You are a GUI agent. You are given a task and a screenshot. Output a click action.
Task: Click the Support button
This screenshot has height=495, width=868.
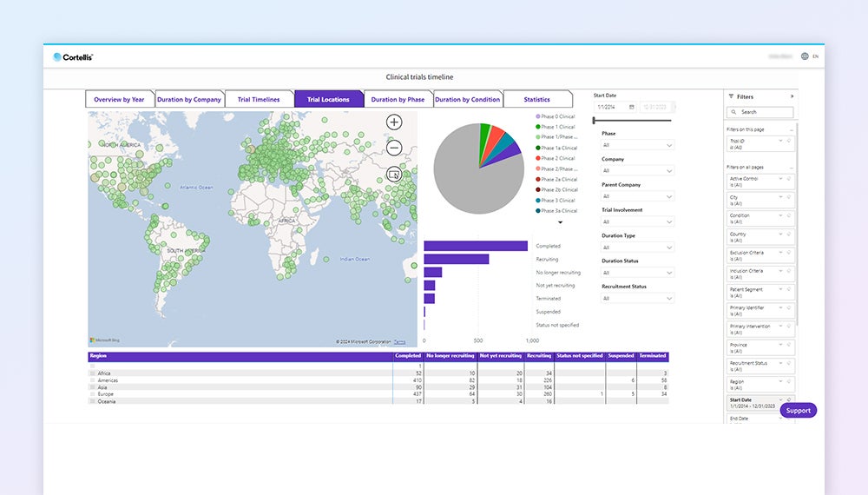tap(798, 411)
